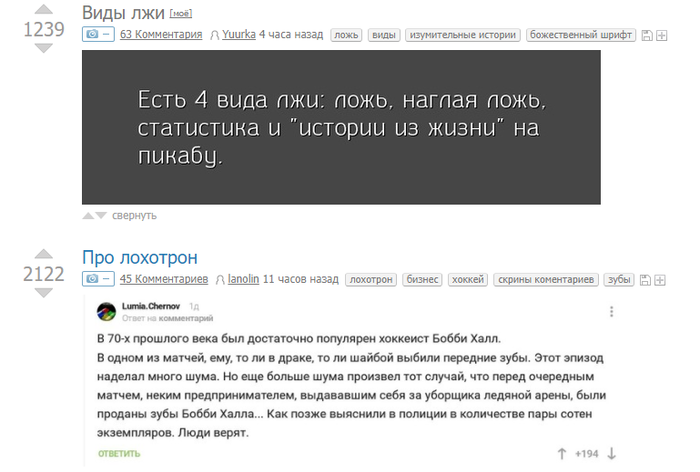Visit lanolin user profile

tap(243, 279)
